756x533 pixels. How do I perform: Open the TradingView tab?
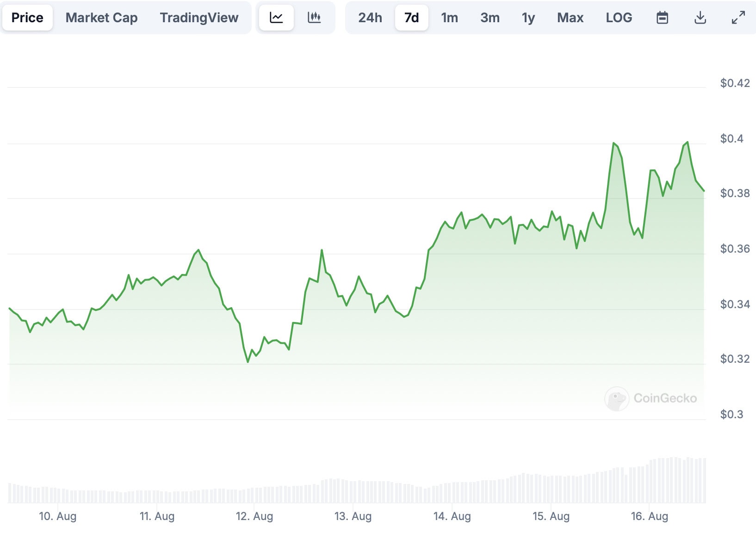pyautogui.click(x=199, y=18)
